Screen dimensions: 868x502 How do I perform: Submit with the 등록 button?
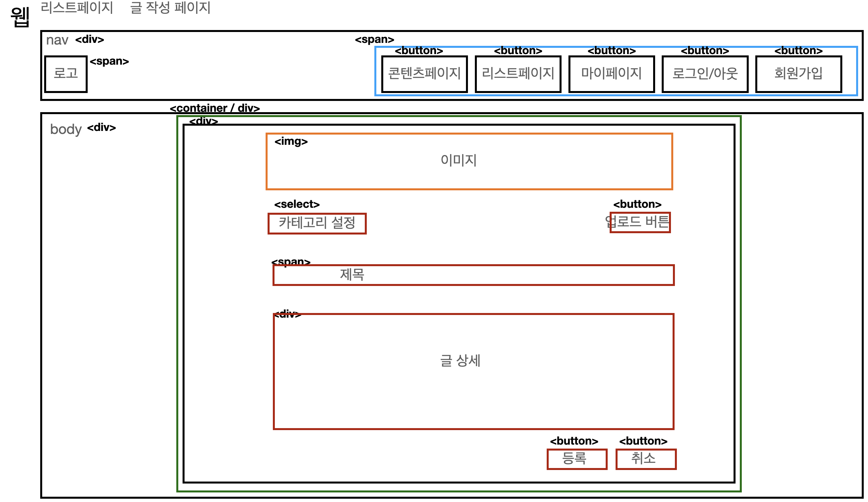[x=577, y=459]
